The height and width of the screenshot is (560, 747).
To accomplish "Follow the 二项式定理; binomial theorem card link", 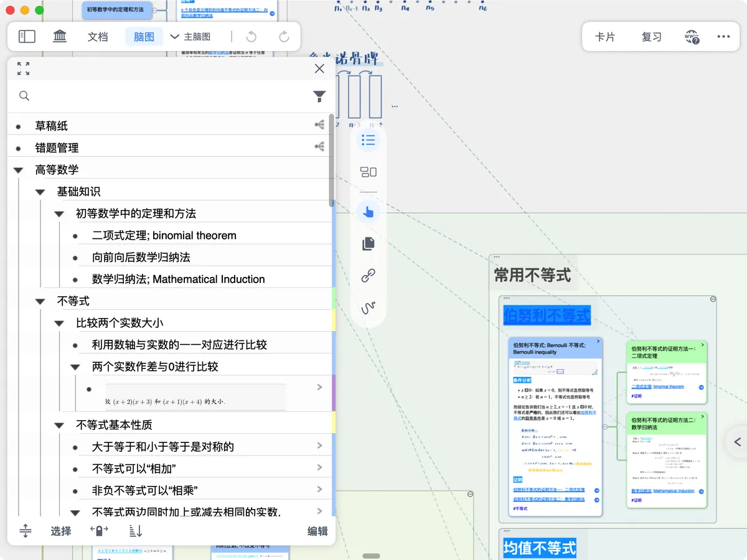I will pyautogui.click(x=658, y=387).
